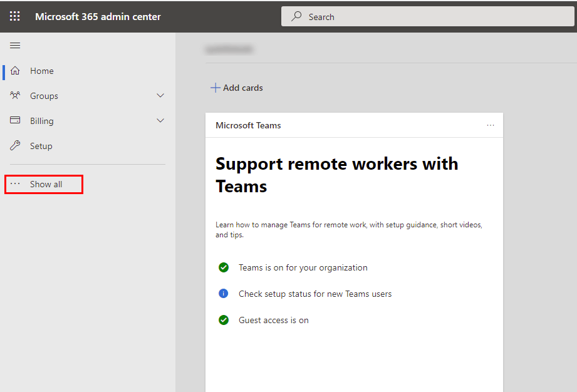Click the Billing card icon
The image size is (577, 392).
tap(15, 121)
